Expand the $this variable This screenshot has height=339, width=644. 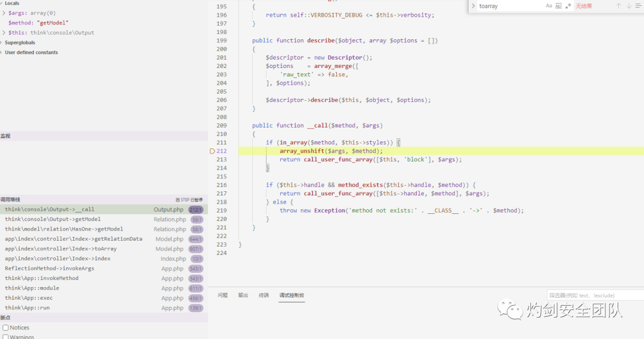point(4,32)
